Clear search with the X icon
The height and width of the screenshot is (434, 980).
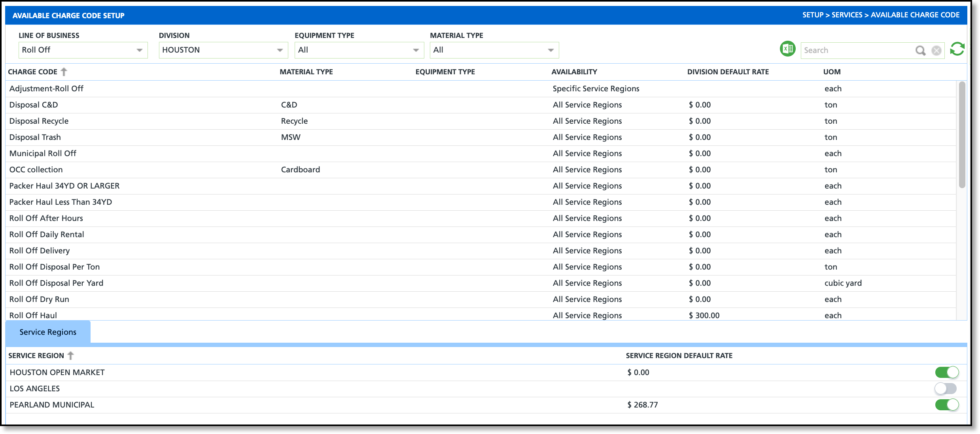[x=936, y=51]
